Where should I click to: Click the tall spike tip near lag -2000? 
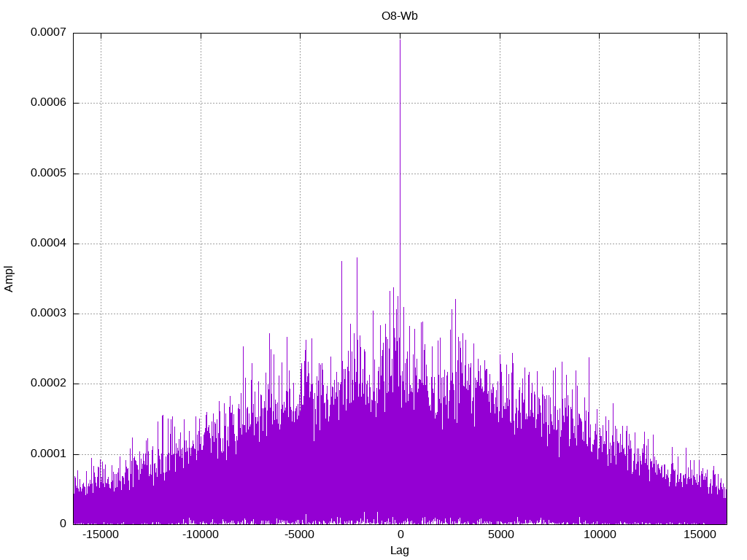click(357, 258)
